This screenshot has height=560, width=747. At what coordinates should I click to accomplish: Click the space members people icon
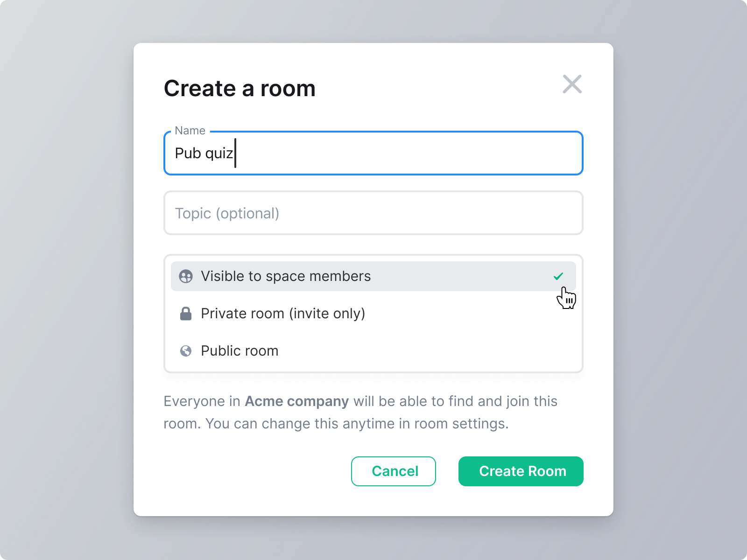[186, 276]
